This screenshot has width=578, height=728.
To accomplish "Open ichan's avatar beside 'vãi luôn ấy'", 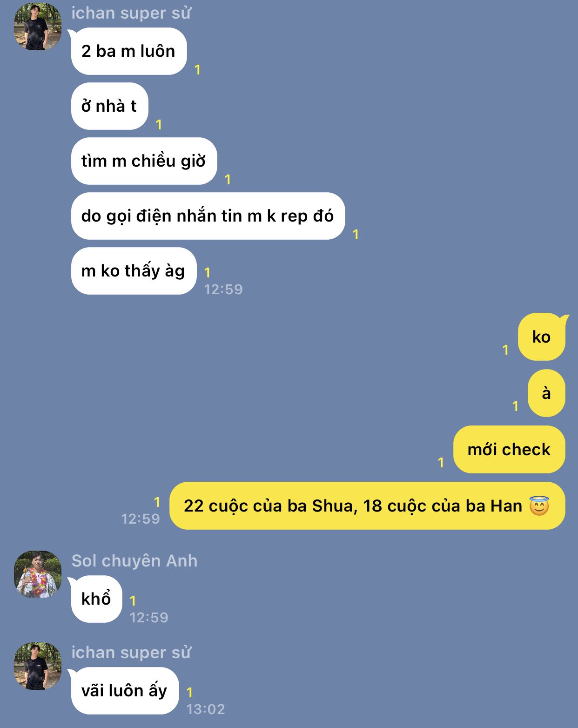I will coord(38,666).
